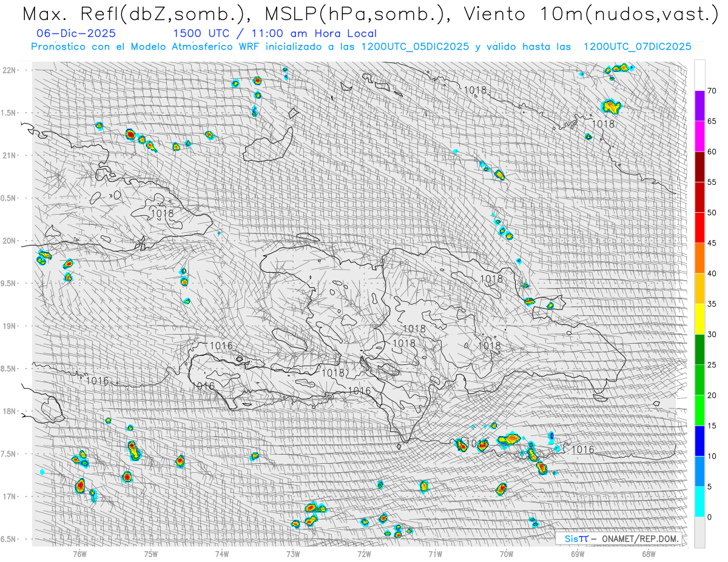
Task: Click the colorbar value '60'
Action: pyautogui.click(x=712, y=152)
